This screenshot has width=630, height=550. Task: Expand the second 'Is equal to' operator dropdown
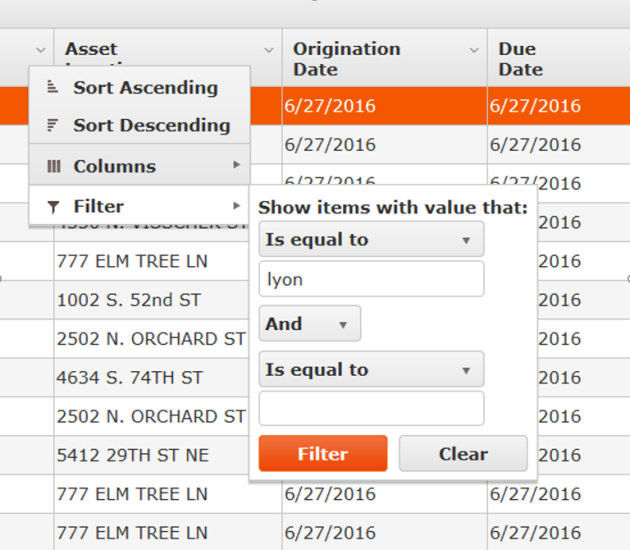pyautogui.click(x=466, y=370)
